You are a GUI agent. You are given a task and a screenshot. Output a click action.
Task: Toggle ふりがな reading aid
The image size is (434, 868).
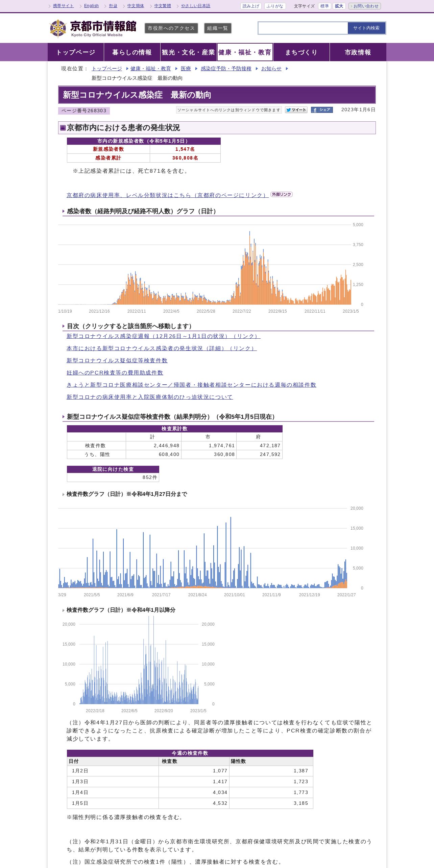point(275,6)
